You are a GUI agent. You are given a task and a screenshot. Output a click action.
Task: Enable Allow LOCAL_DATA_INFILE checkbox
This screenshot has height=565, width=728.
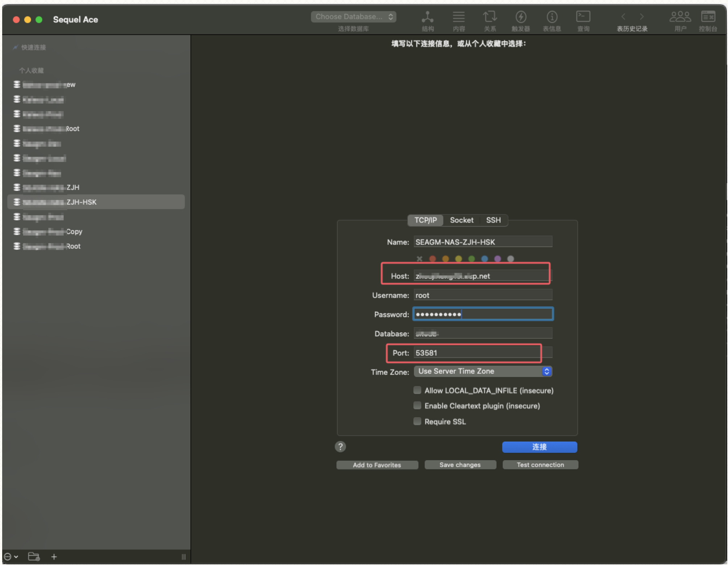(x=417, y=390)
